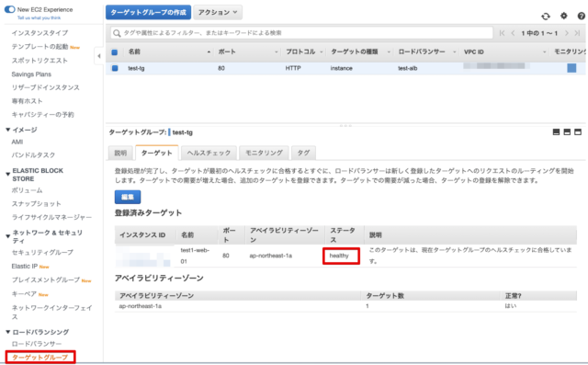Go to previous page of results
Viewport: 588px width, 365px height.
click(513, 33)
